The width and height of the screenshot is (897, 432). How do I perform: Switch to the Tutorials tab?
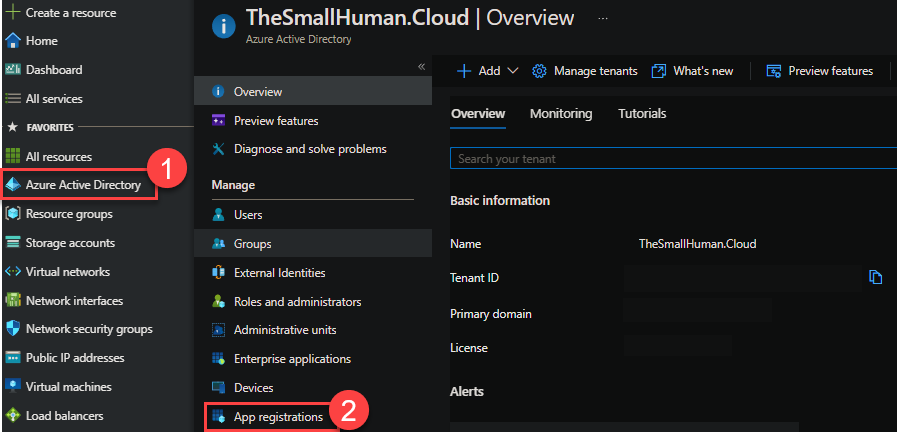[642, 113]
